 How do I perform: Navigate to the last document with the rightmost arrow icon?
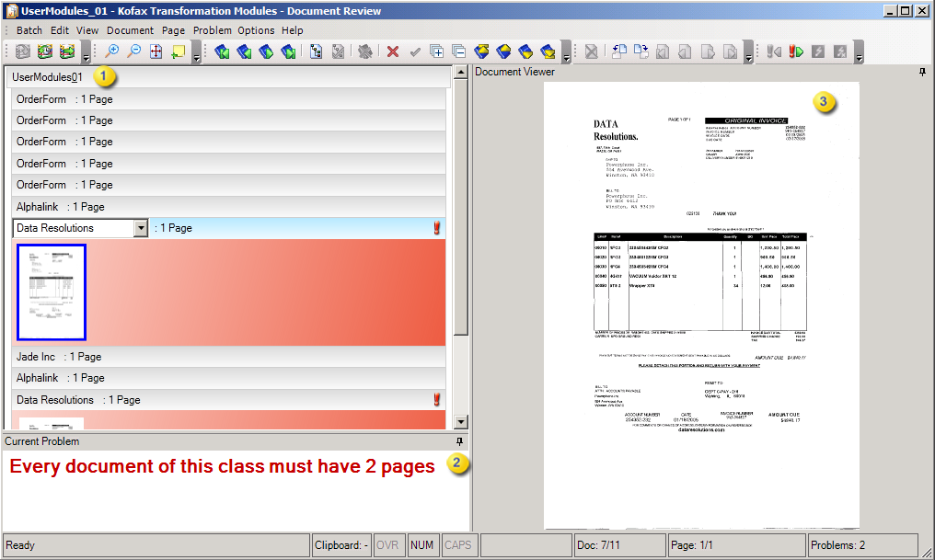290,52
